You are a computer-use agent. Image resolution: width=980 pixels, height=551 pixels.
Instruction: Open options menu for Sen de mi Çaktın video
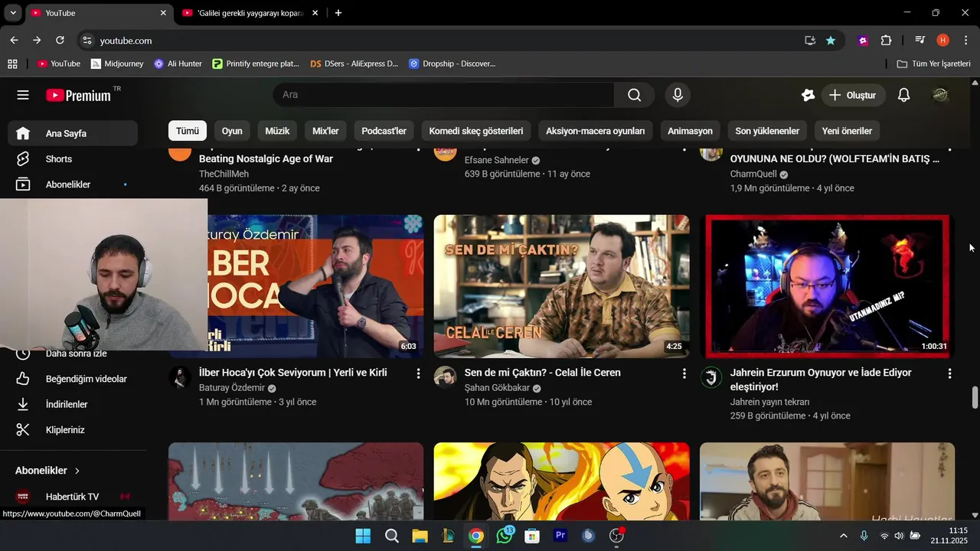coord(684,373)
